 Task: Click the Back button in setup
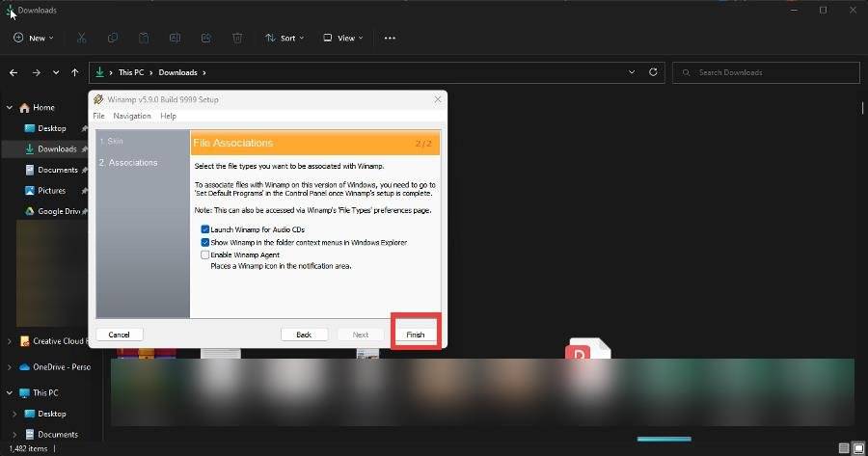(x=304, y=335)
